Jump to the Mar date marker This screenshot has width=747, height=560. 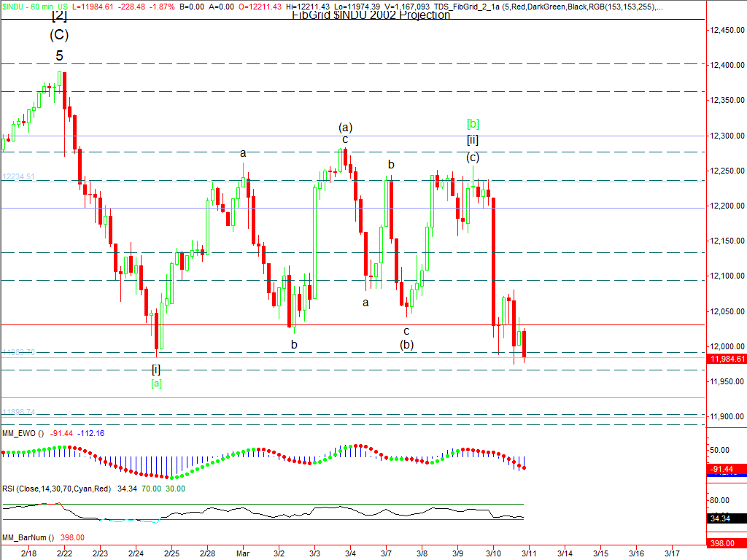(x=243, y=554)
